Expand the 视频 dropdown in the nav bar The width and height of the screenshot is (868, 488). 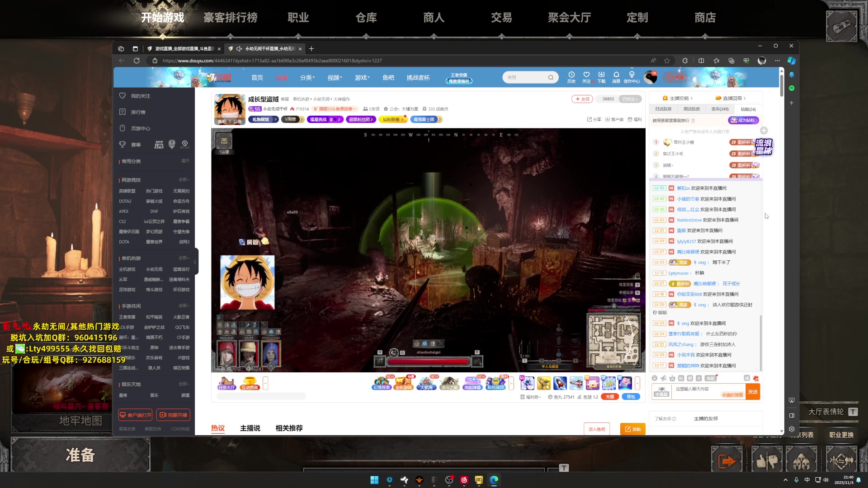[335, 78]
